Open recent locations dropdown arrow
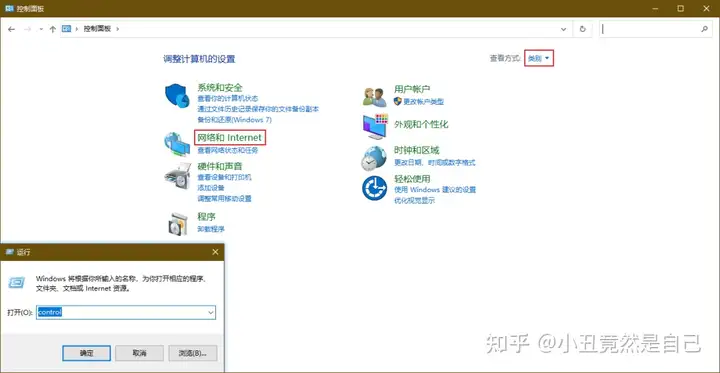The width and height of the screenshot is (720, 373). tap(41, 29)
